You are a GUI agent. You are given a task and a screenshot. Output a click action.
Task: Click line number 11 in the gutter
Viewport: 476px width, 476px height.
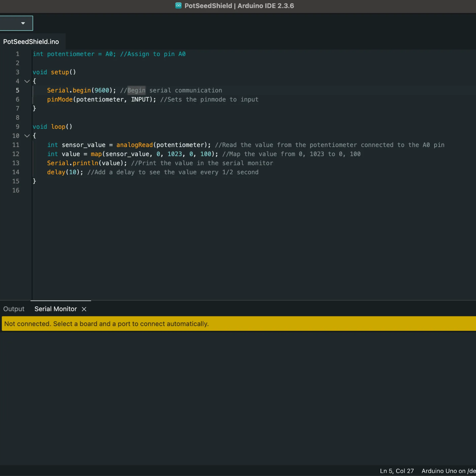[16, 145]
